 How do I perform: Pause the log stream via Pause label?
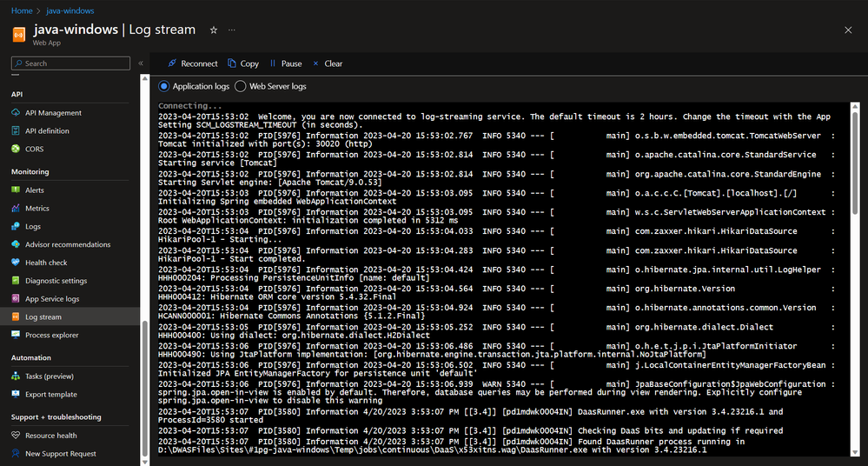click(291, 63)
